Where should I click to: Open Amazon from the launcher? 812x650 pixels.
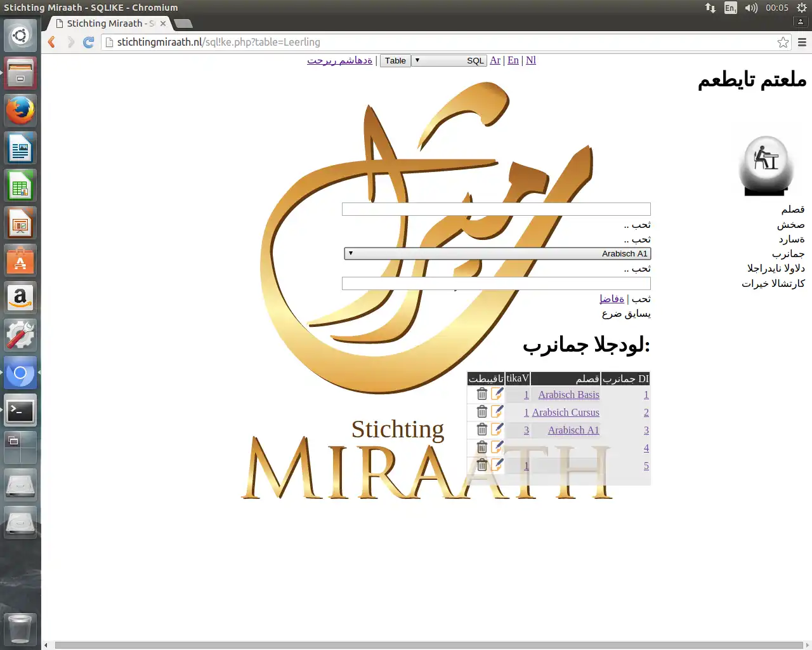[20, 298]
